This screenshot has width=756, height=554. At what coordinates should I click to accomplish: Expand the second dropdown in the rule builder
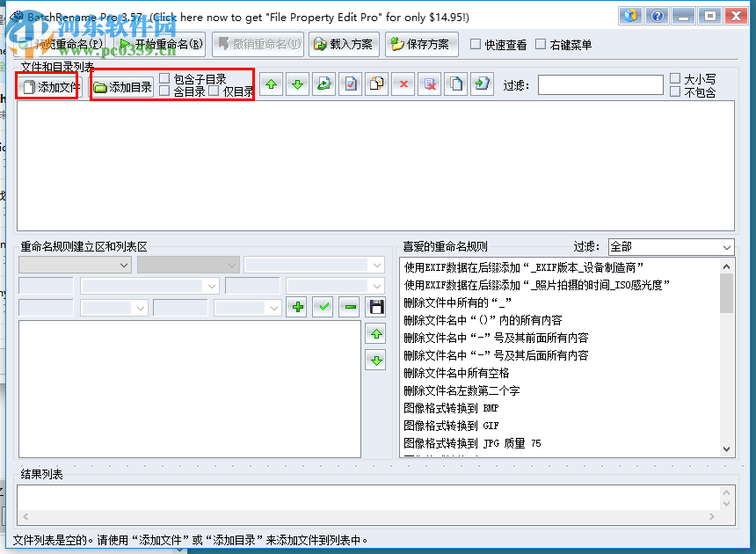click(x=188, y=265)
